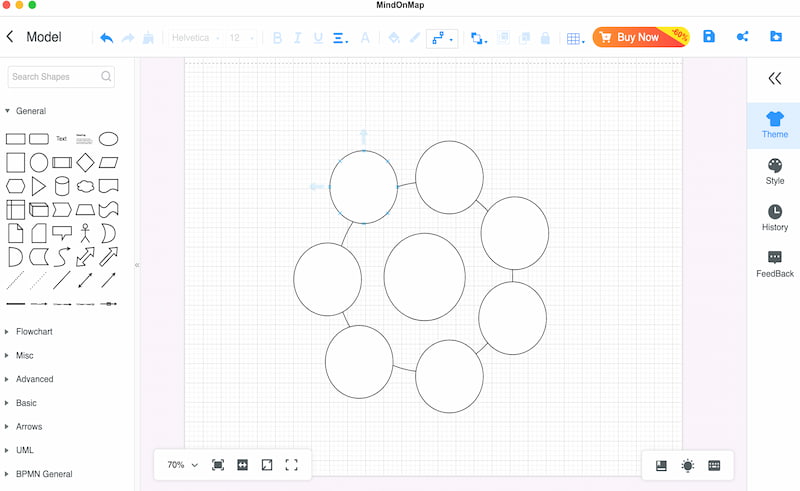Select the parallelogram shape

[108, 163]
